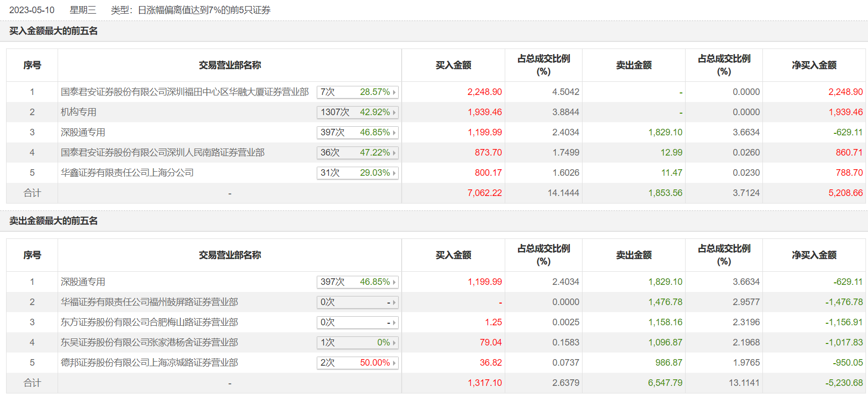
Task: Open 华福证券 福州鼓屏路证券营业部 link
Action: 149,302
